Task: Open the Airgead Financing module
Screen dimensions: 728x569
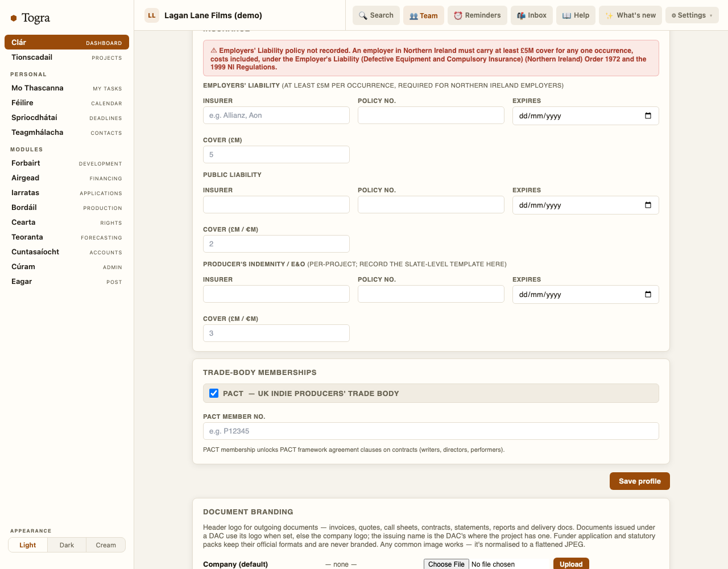Action: pos(67,178)
